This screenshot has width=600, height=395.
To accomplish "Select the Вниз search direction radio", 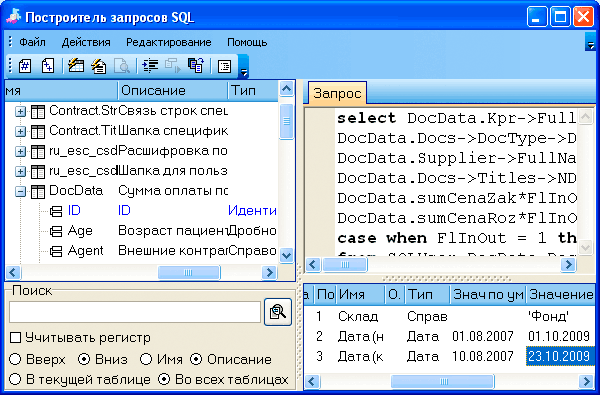I will (x=84, y=359).
